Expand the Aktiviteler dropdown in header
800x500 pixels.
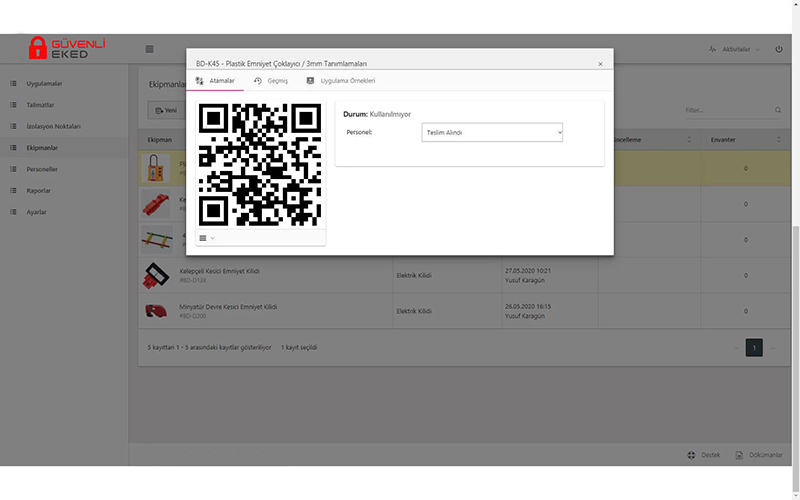pyautogui.click(x=733, y=49)
